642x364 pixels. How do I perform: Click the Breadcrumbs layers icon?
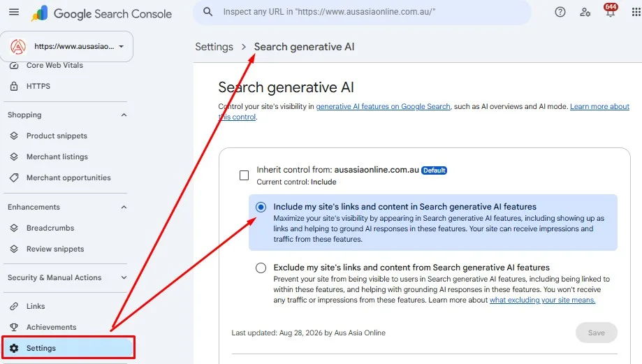coord(14,228)
